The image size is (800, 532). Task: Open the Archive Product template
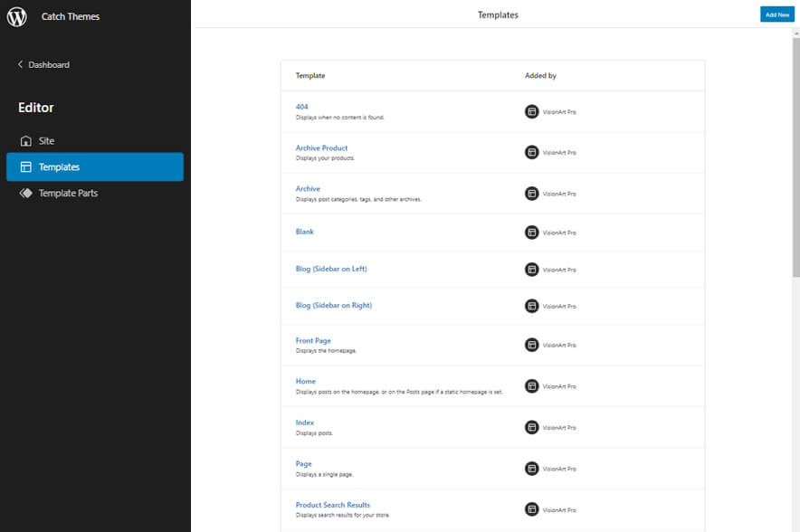tap(321, 147)
